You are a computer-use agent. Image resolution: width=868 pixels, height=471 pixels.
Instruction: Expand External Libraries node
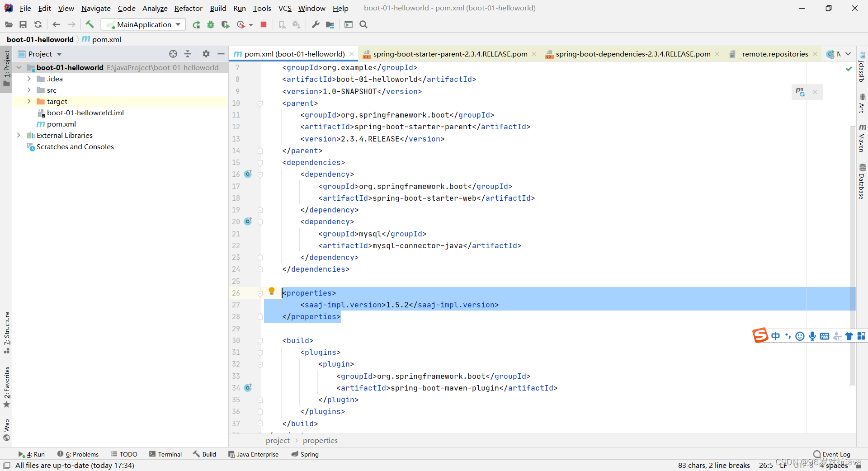tap(19, 135)
